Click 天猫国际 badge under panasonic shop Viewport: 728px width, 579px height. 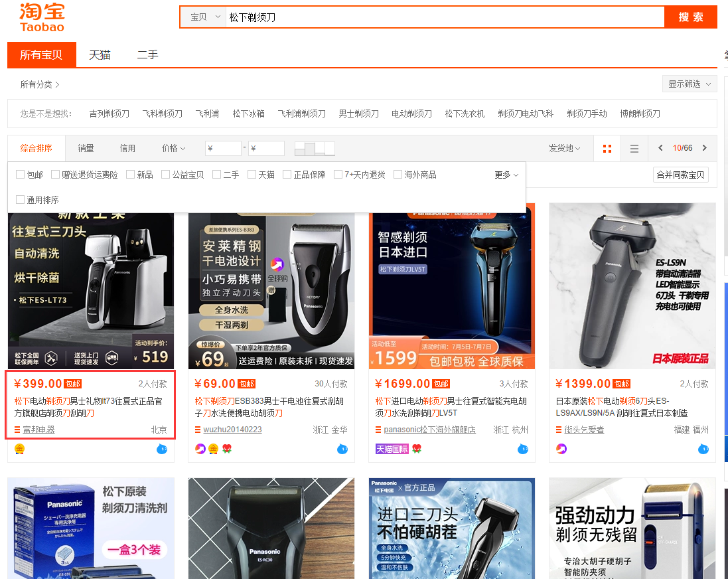coord(392,449)
